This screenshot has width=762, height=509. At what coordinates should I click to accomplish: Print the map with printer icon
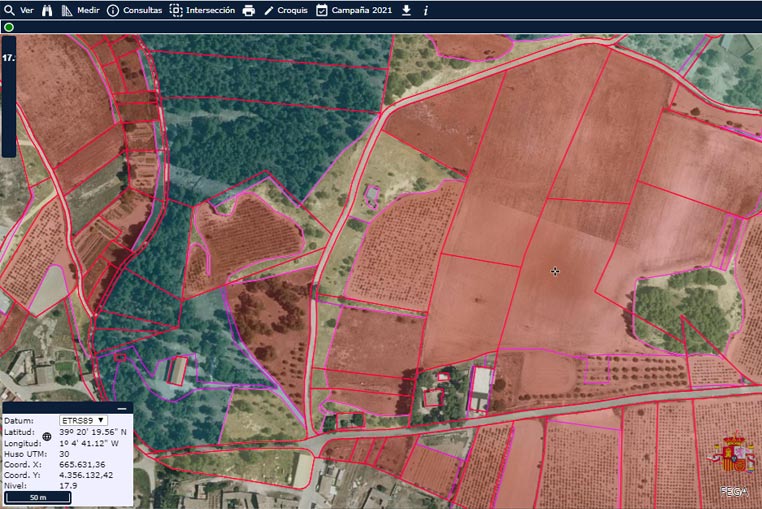pos(249,10)
